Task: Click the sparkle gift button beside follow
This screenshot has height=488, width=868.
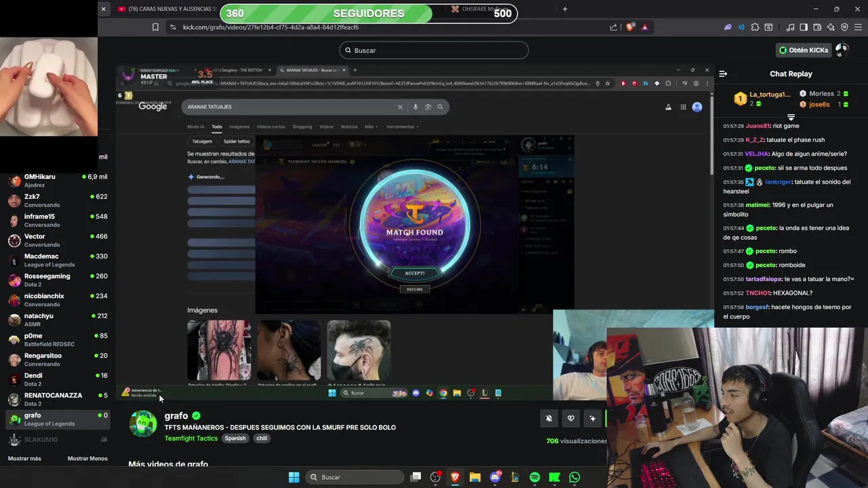Action: tap(593, 418)
